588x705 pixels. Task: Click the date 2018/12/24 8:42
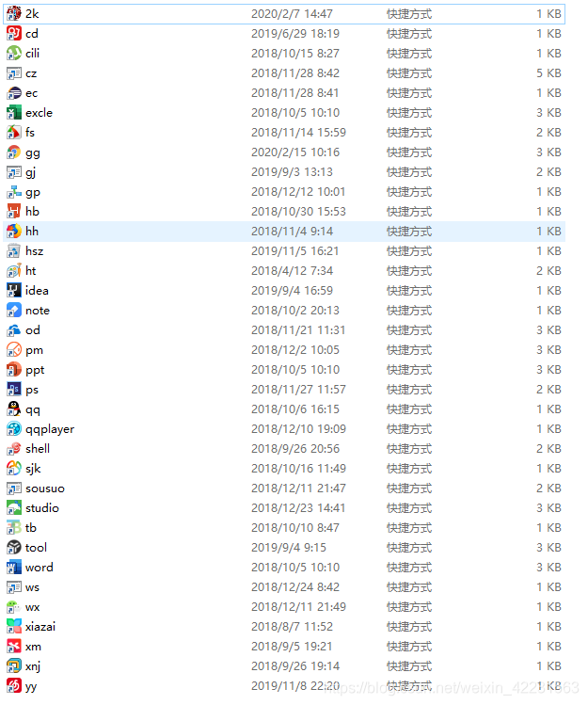click(295, 587)
